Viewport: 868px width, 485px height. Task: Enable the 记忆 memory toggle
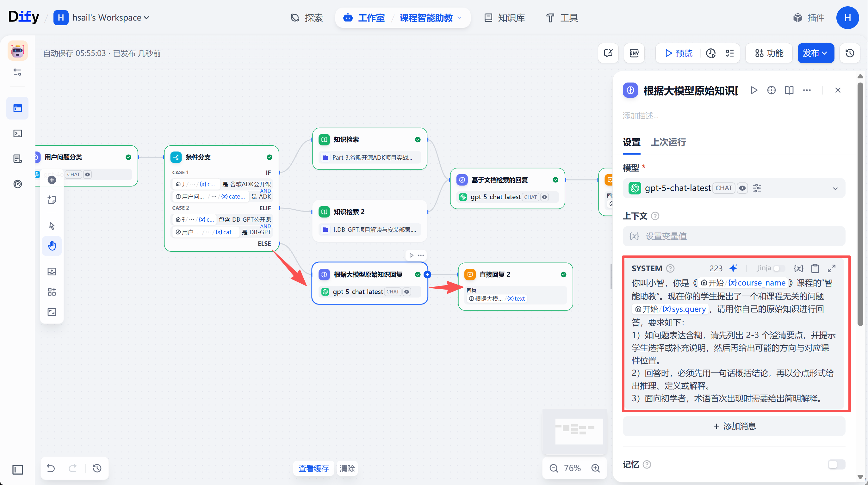tap(836, 464)
